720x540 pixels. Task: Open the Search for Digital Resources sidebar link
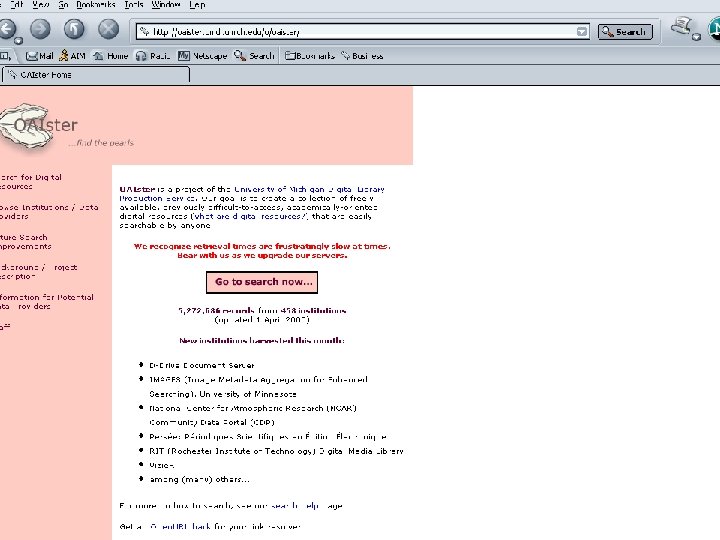pos(30,182)
